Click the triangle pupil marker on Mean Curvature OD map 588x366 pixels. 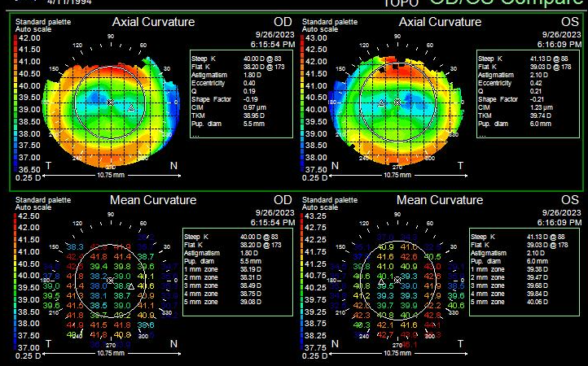(x=131, y=286)
